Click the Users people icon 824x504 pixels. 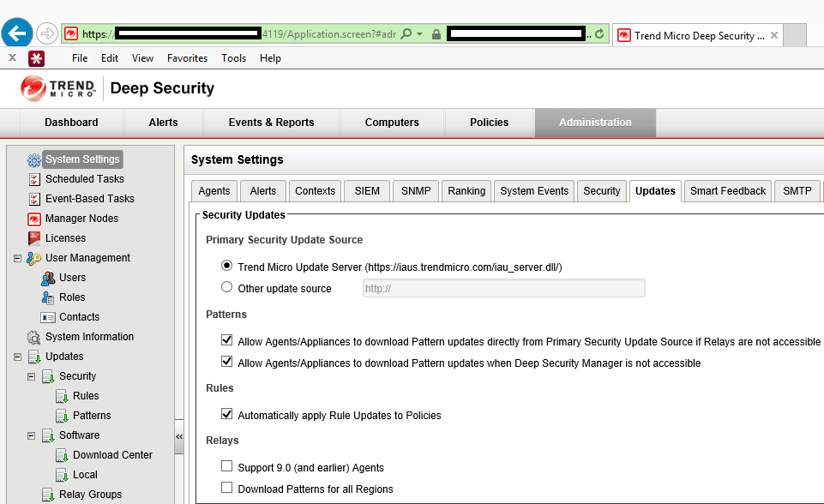click(48, 278)
